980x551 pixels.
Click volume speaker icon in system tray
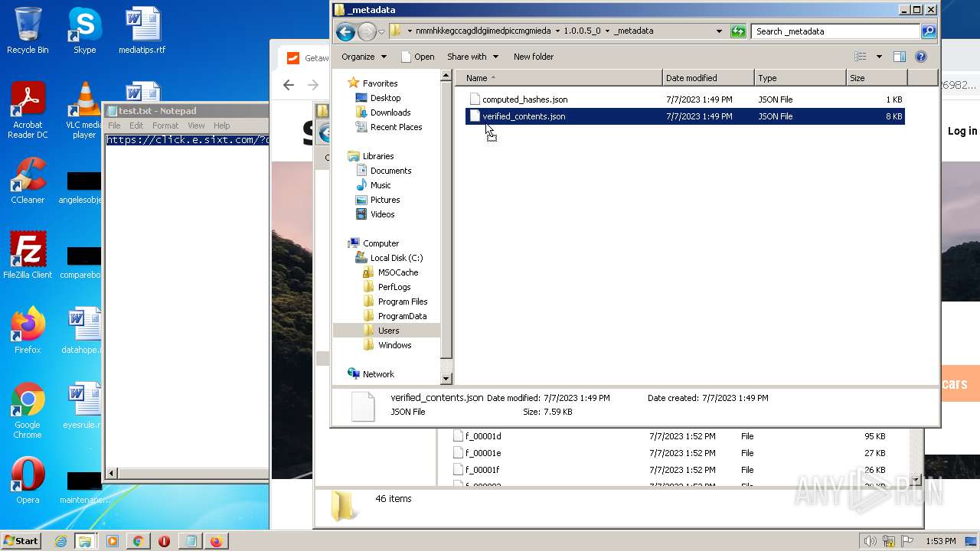pos(871,541)
